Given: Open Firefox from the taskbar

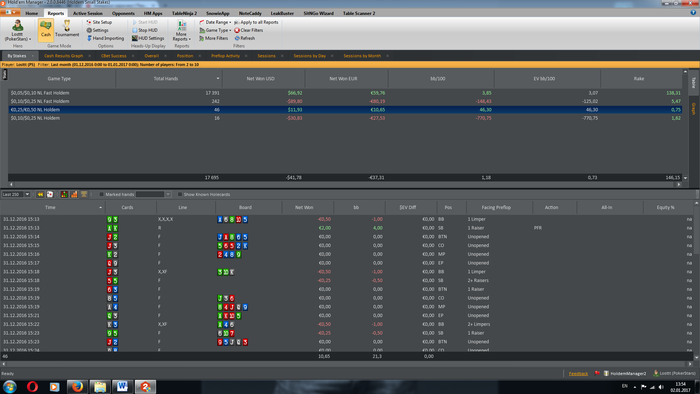Looking at the screenshot, I should (x=77, y=386).
